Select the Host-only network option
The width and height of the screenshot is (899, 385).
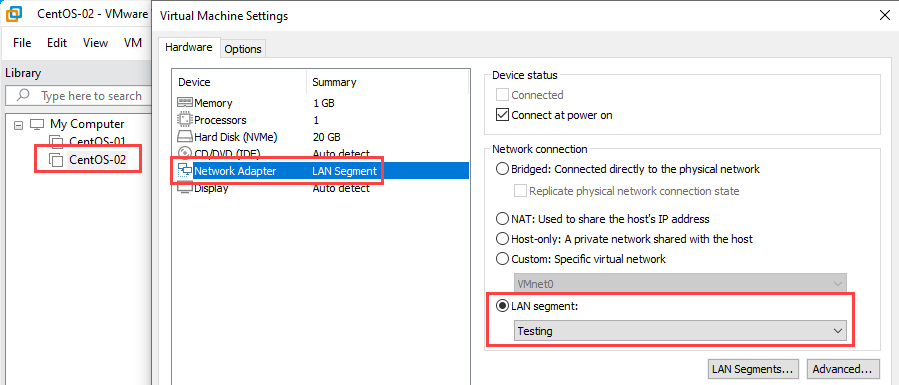(502, 239)
